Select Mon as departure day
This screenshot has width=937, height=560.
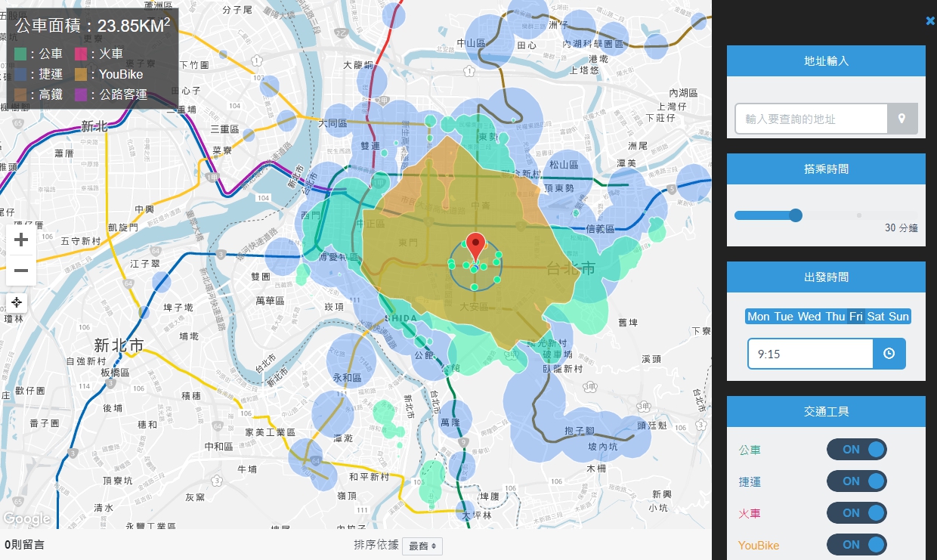758,317
